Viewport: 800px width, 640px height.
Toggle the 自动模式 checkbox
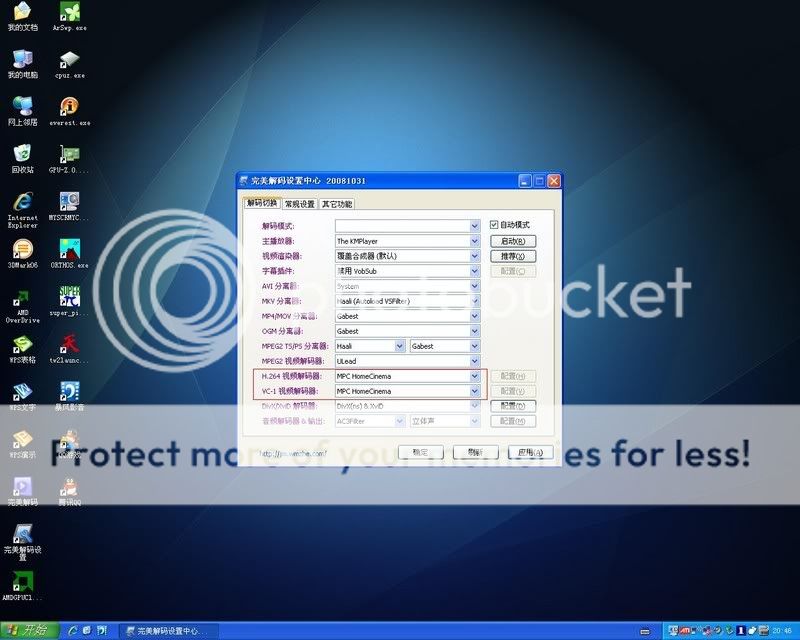coord(493,226)
